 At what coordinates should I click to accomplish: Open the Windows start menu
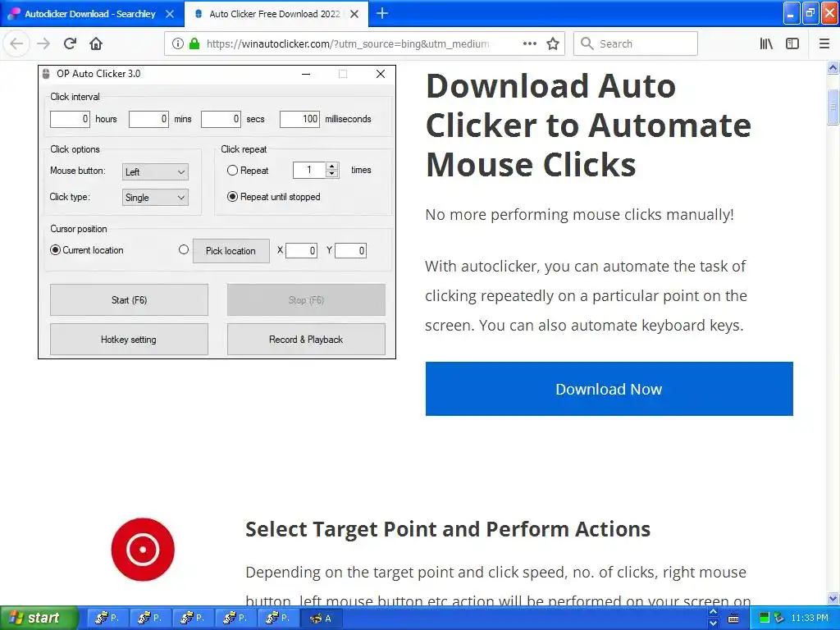[39, 619]
